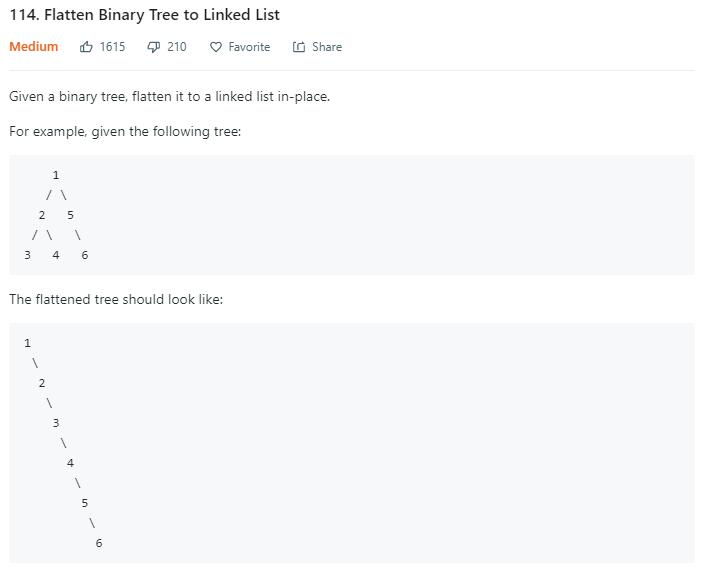Open sharing options via Share label
Image resolution: width=701 pixels, height=583 pixels.
click(327, 47)
